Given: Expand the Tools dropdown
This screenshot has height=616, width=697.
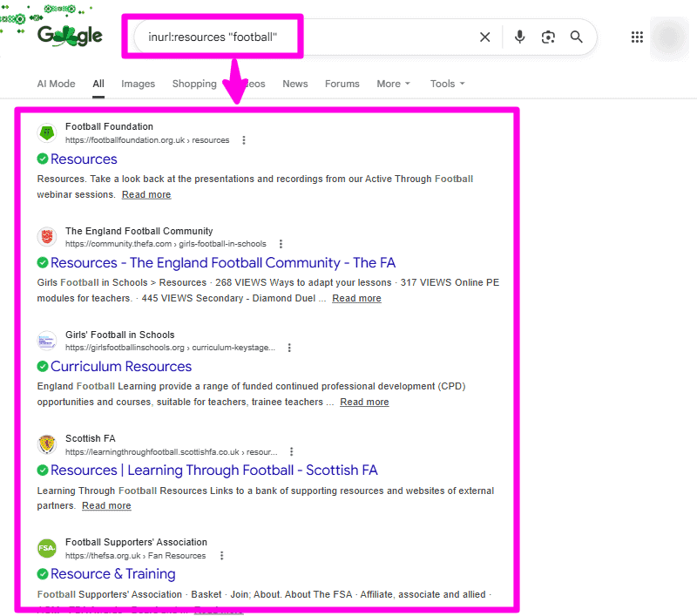Looking at the screenshot, I should pos(447,84).
